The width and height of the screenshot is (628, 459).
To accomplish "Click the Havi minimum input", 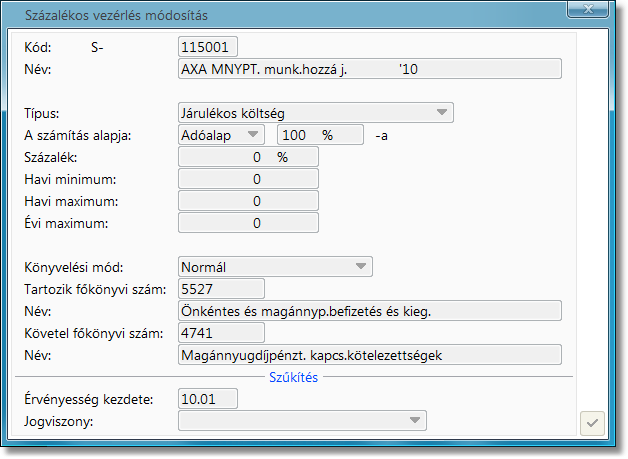I will pyautogui.click(x=247, y=179).
